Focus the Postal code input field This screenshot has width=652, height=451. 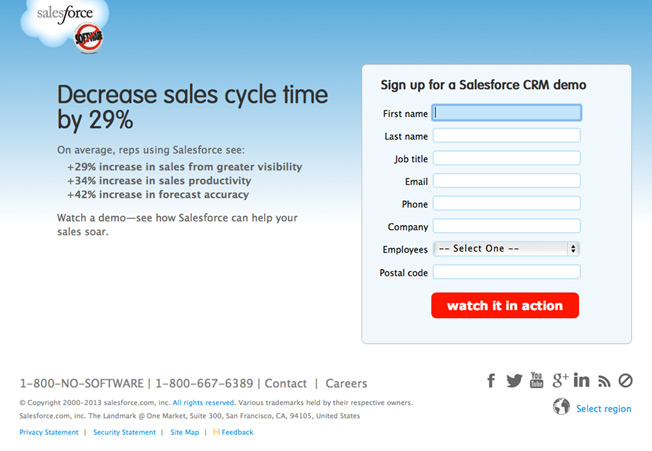pos(506,272)
